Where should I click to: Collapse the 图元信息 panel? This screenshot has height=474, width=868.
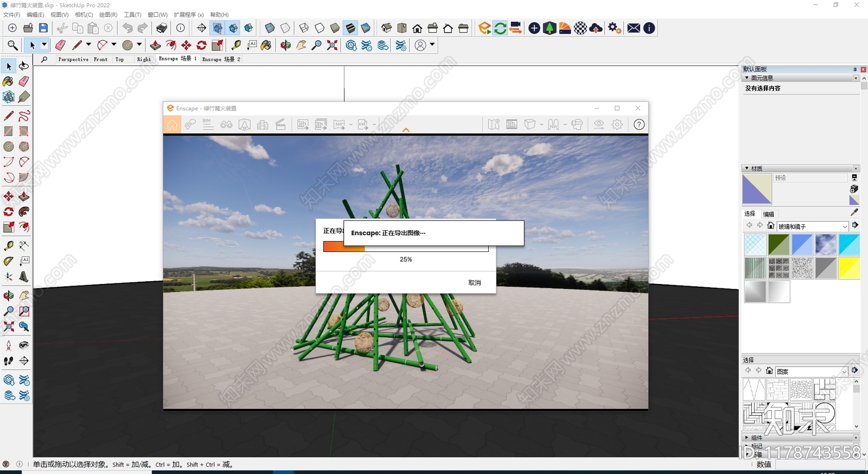tap(746, 78)
